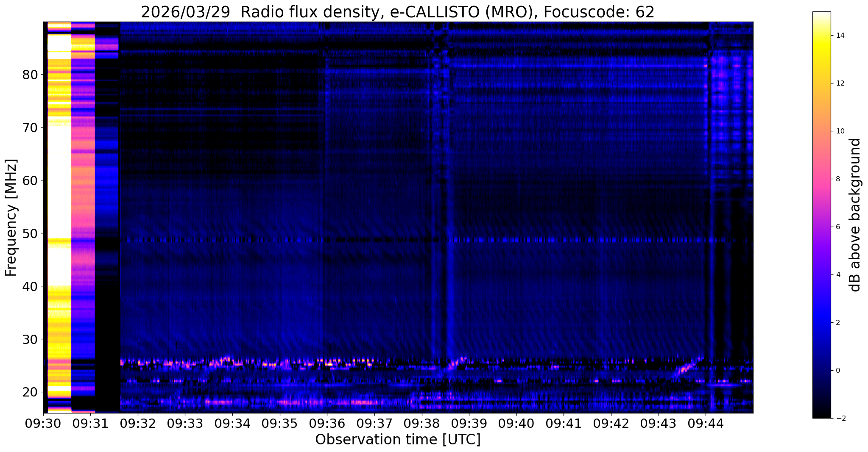Click the 09:42 time tick label
Image resolution: width=868 pixels, height=452 pixels.
pyautogui.click(x=611, y=423)
